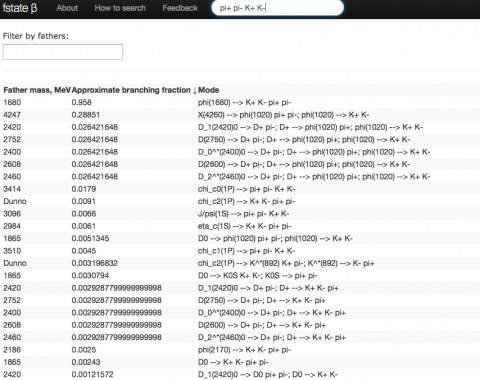Sort by Approximate branching fraction column
The height and width of the screenshot is (380, 480).
[x=134, y=90]
